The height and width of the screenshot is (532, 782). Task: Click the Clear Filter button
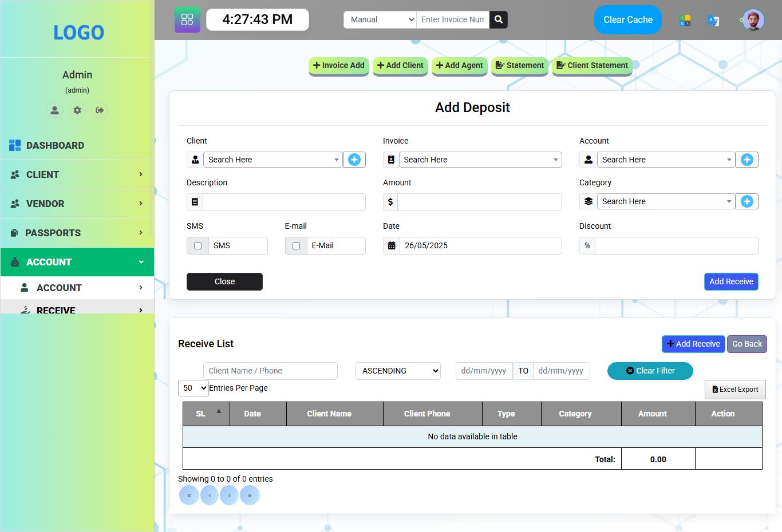(650, 371)
